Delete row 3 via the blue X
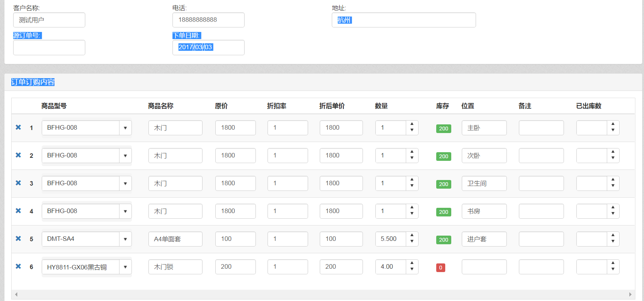 click(18, 183)
